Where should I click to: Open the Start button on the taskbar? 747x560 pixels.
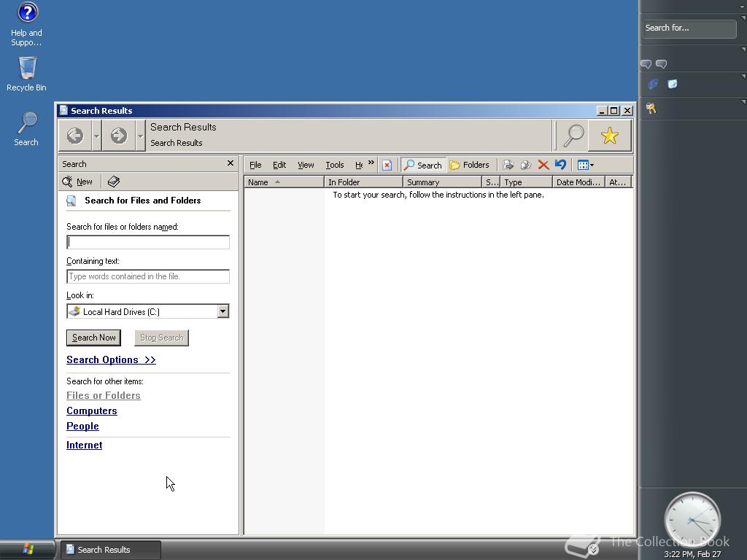28,550
